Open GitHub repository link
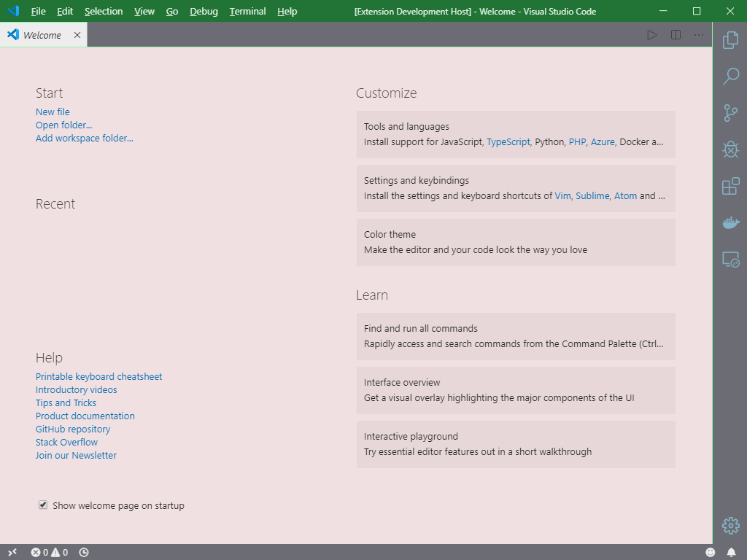Image resolution: width=747 pixels, height=560 pixels. point(73,429)
